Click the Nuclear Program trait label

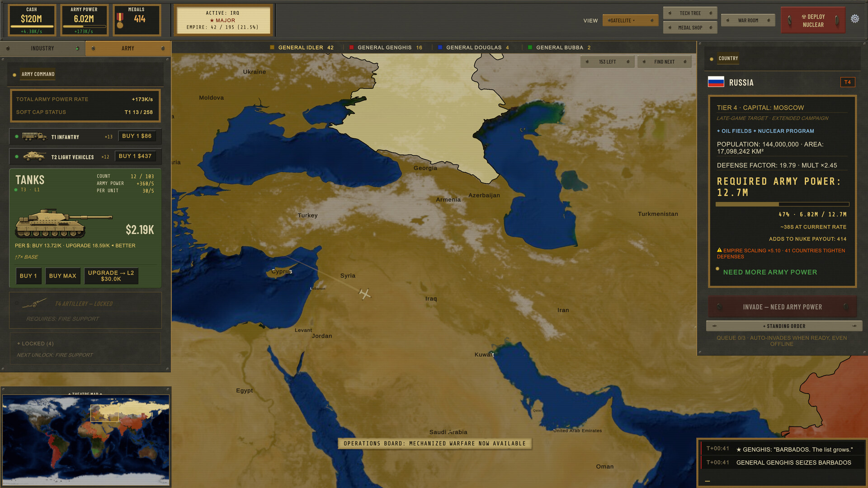click(x=786, y=131)
